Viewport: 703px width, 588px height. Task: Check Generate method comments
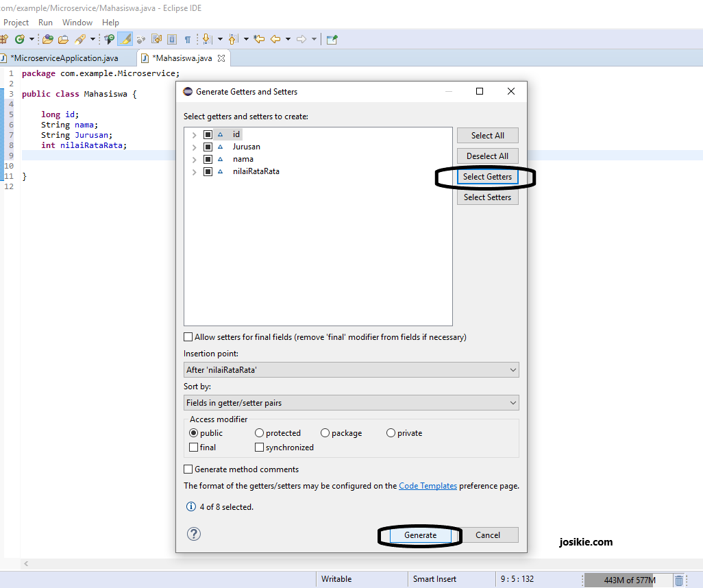pos(188,469)
